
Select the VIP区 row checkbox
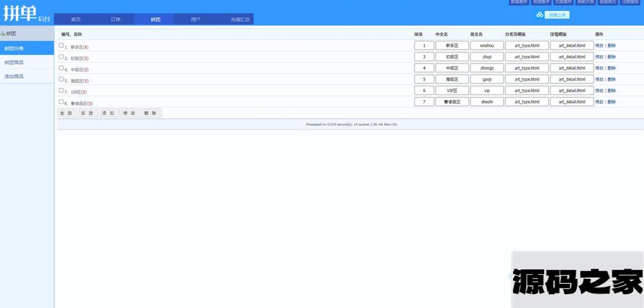pyautogui.click(x=61, y=90)
